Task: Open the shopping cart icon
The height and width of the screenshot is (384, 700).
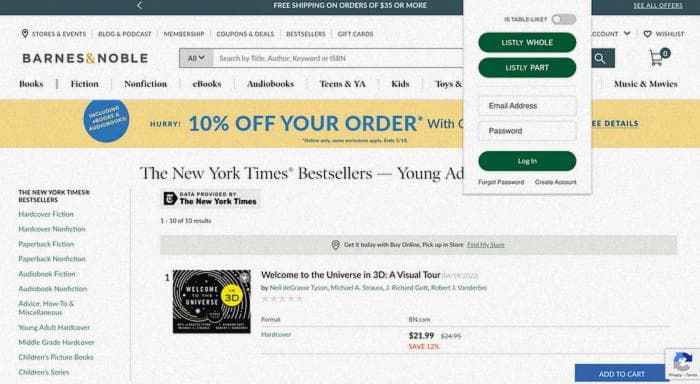Action: 658,57
